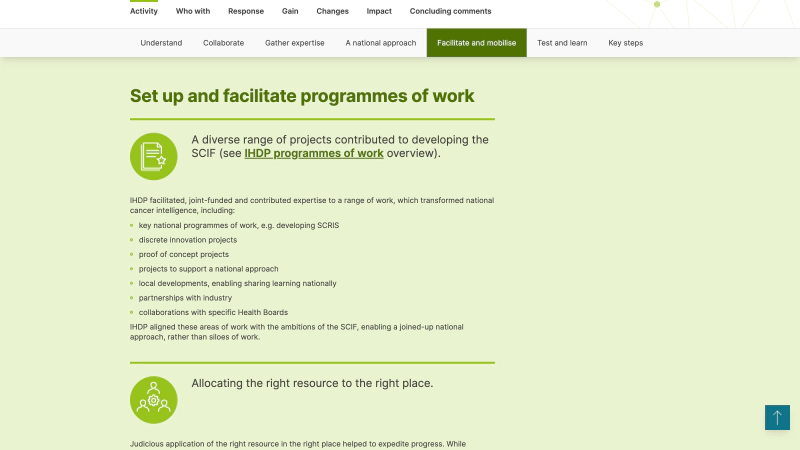Open the Test and learn sub-tab
The width and height of the screenshot is (800, 450).
click(x=562, y=43)
